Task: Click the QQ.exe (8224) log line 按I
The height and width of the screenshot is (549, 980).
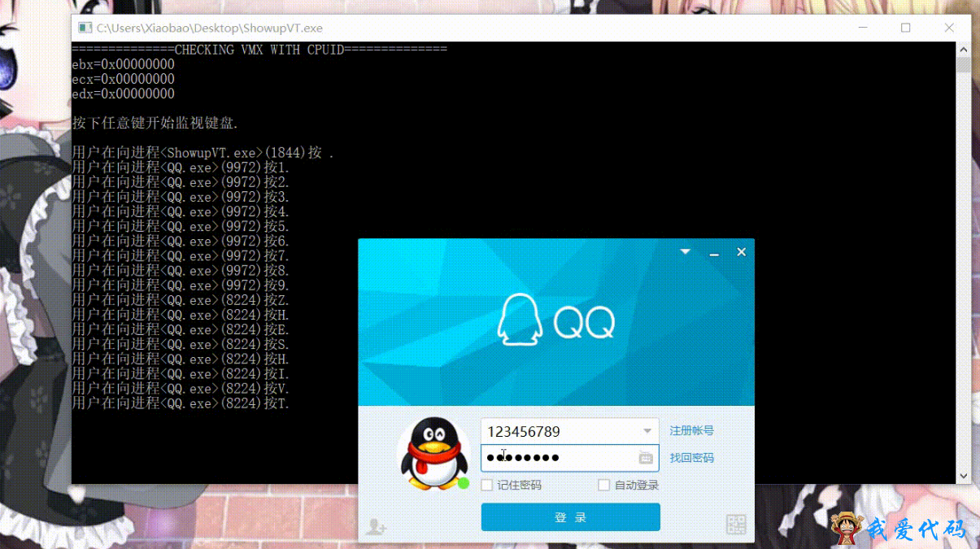Action: [x=181, y=374]
